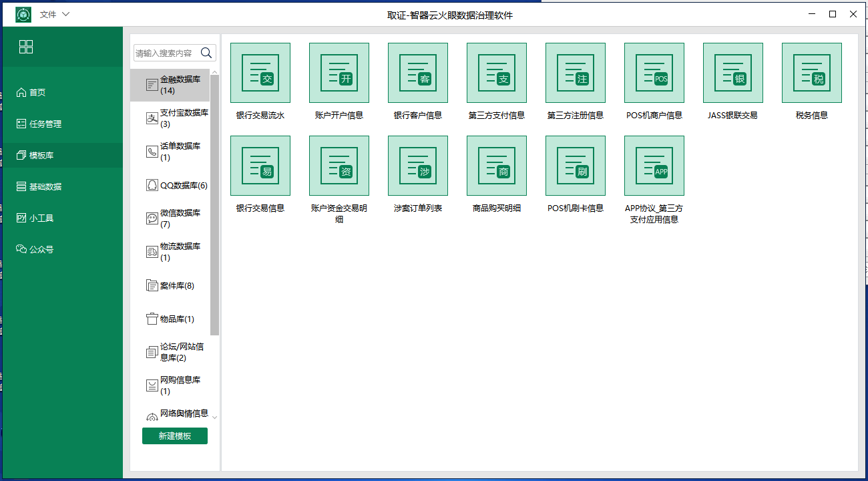Click the 新建模板 button
Screen dimensions: 868x481
pyautogui.click(x=174, y=436)
